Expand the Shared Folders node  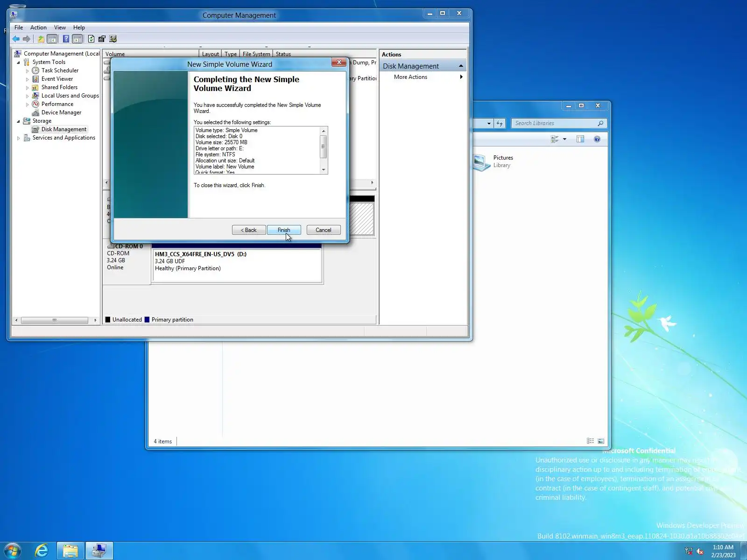click(x=27, y=88)
